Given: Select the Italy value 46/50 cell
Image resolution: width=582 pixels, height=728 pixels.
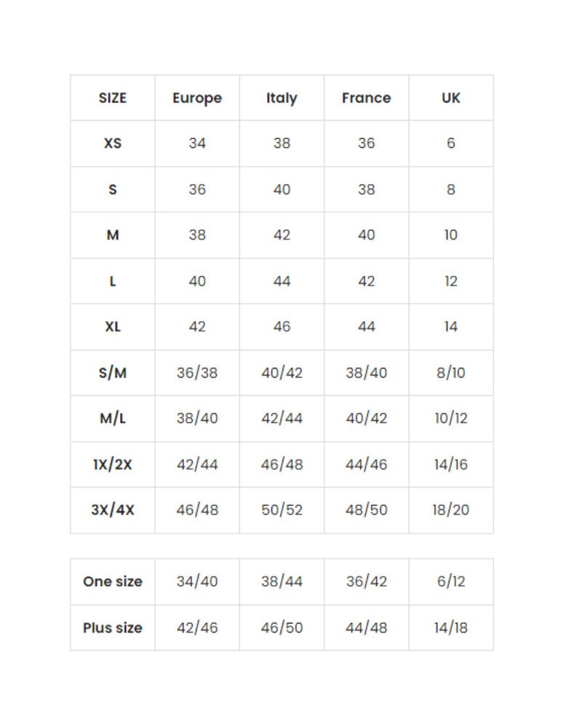Looking at the screenshot, I should (x=282, y=628).
